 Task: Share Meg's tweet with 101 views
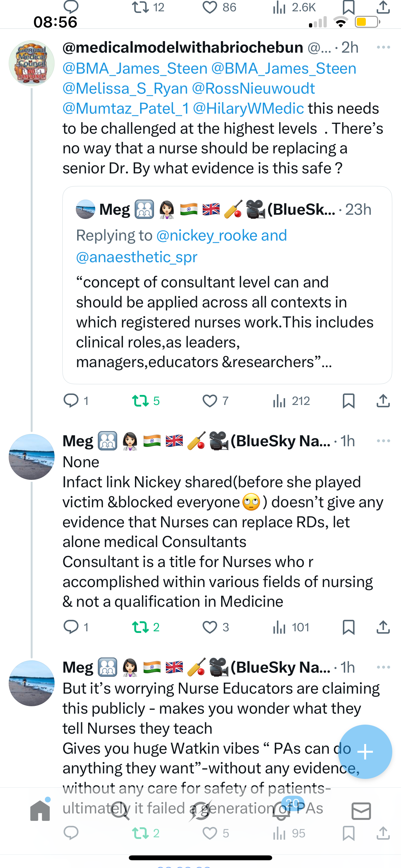383,627
